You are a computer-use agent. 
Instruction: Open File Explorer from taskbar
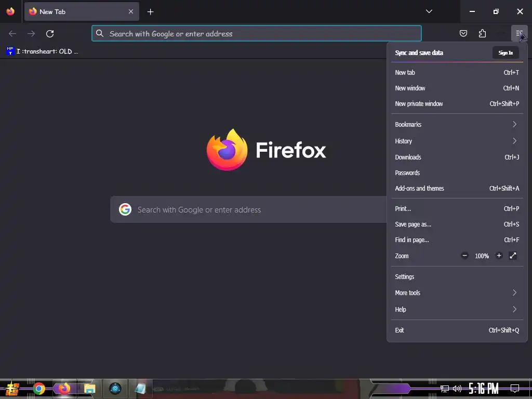pyautogui.click(x=89, y=389)
